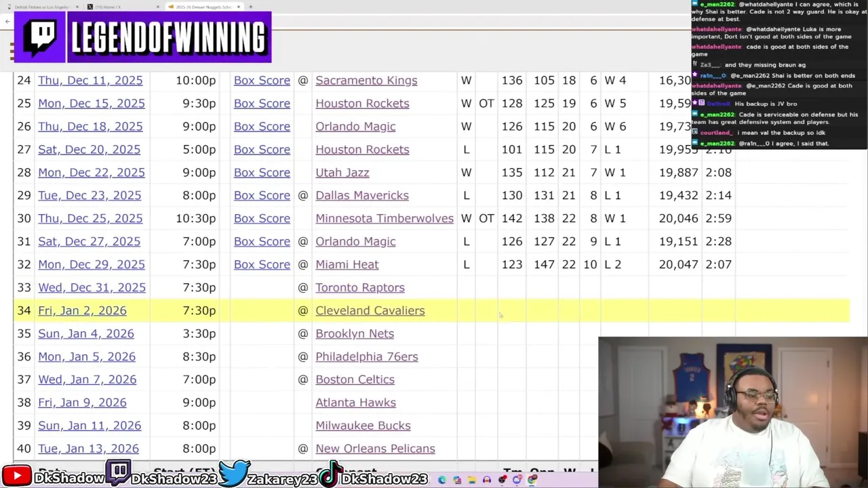Screen dimensions: 868x488
Task: Open the Fri, Jan 2, 2026 date link
Action: pyautogui.click(x=82, y=311)
